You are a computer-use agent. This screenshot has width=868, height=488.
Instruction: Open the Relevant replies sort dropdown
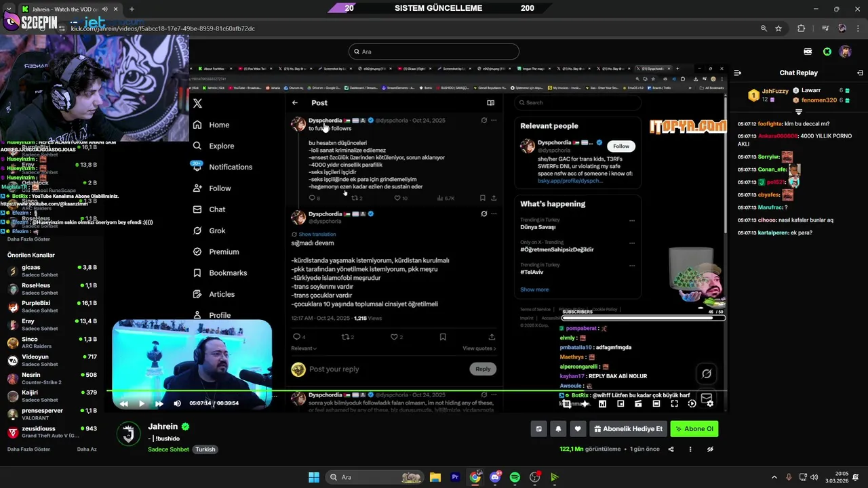[x=304, y=348]
